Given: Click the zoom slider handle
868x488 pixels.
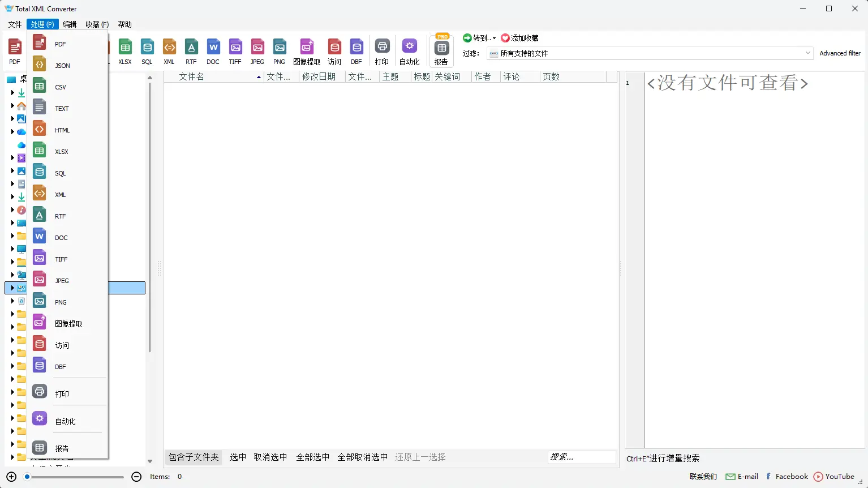Looking at the screenshot, I should (x=27, y=477).
